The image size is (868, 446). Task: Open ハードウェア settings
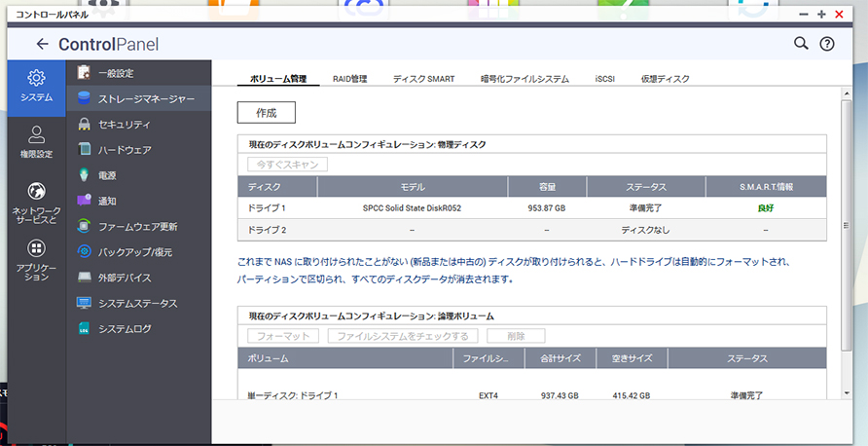(x=124, y=150)
